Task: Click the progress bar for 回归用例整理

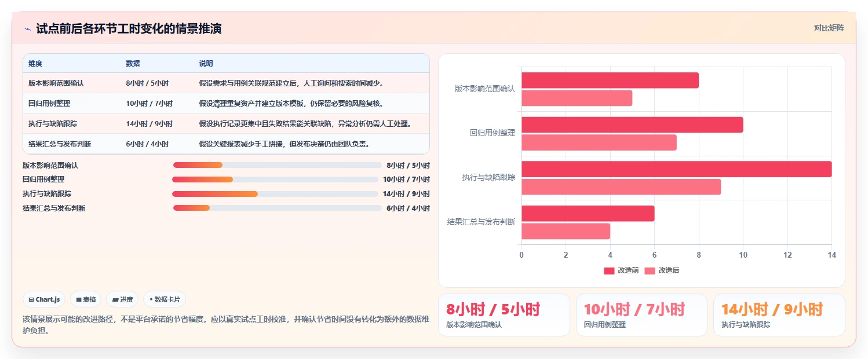Action: click(x=275, y=179)
